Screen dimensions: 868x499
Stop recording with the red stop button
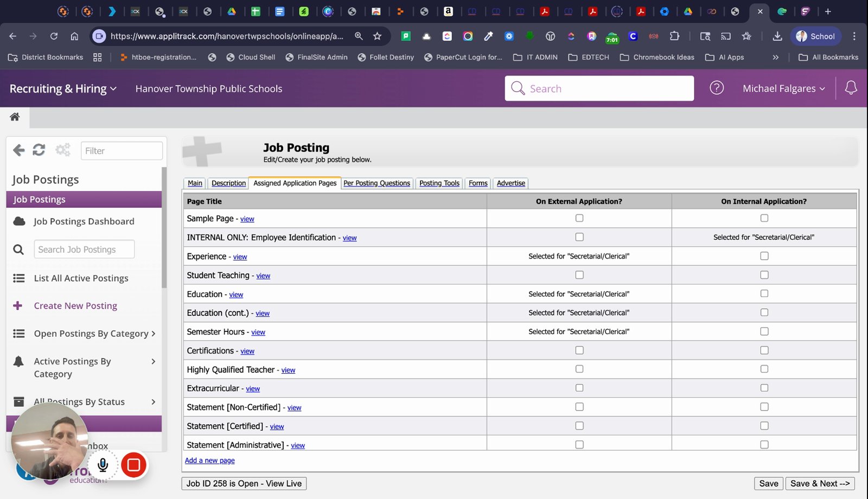(x=133, y=465)
